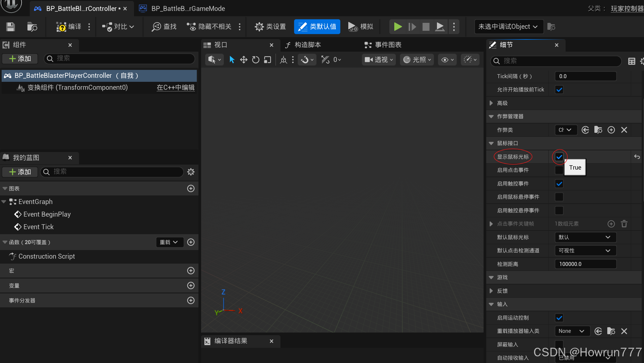Click the 类设置 class settings gear icon

(259, 26)
